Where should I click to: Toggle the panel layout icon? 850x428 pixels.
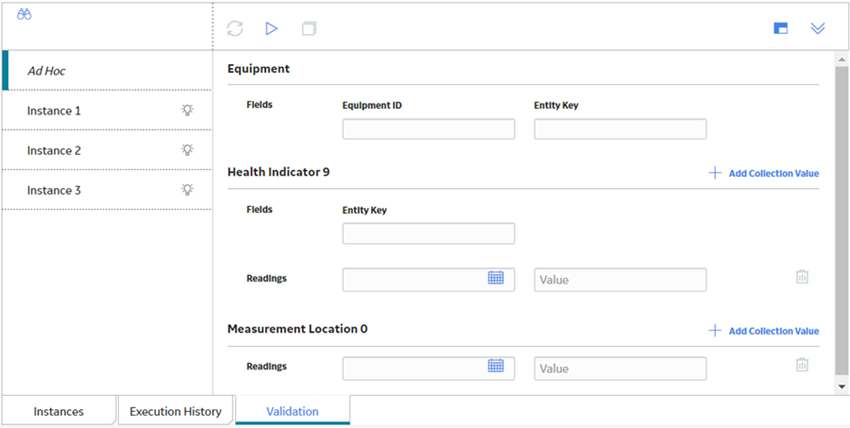click(781, 29)
